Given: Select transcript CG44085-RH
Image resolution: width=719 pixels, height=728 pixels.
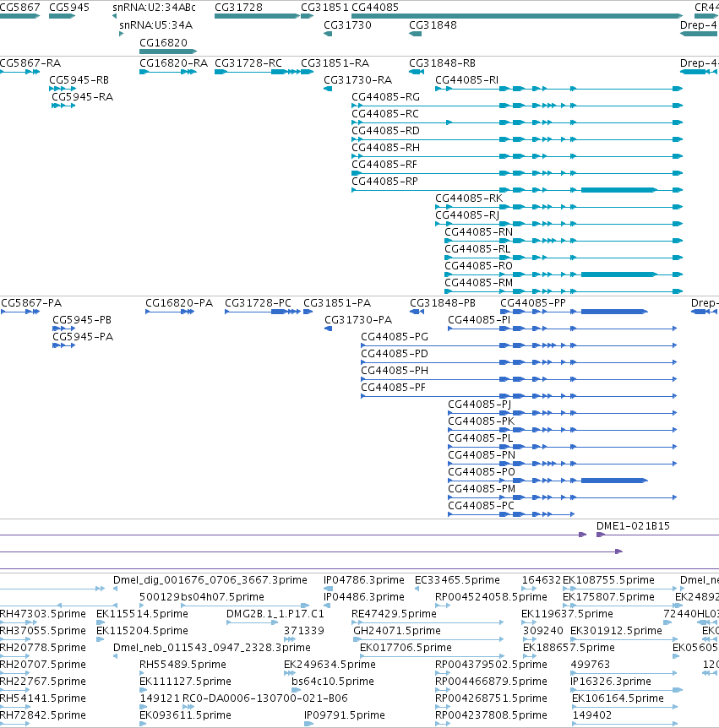Looking at the screenshot, I should 385,148.
